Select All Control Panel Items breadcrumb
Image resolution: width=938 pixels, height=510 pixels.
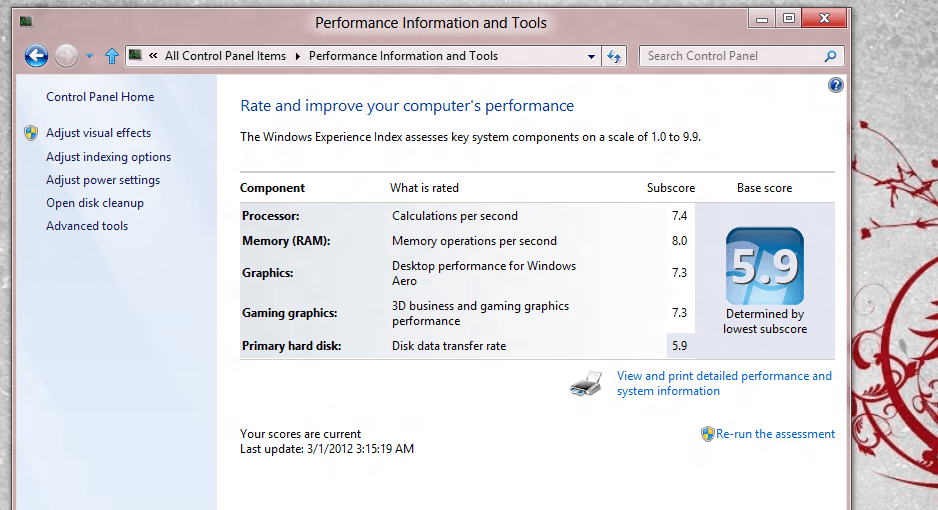(x=226, y=56)
